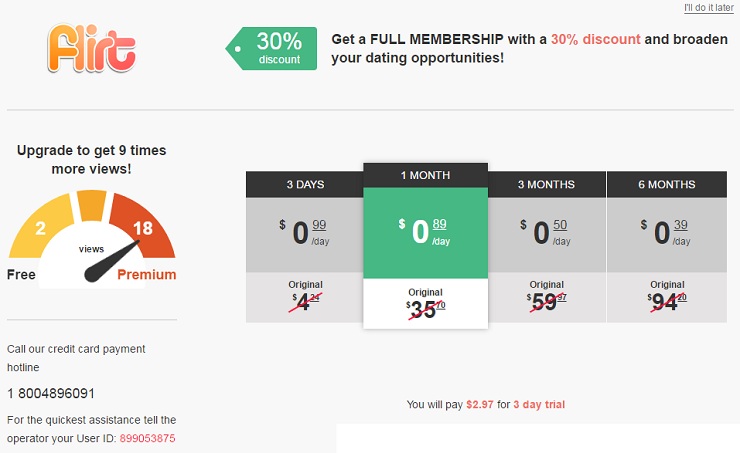Select the 1 MONTH plan header

coord(425,175)
